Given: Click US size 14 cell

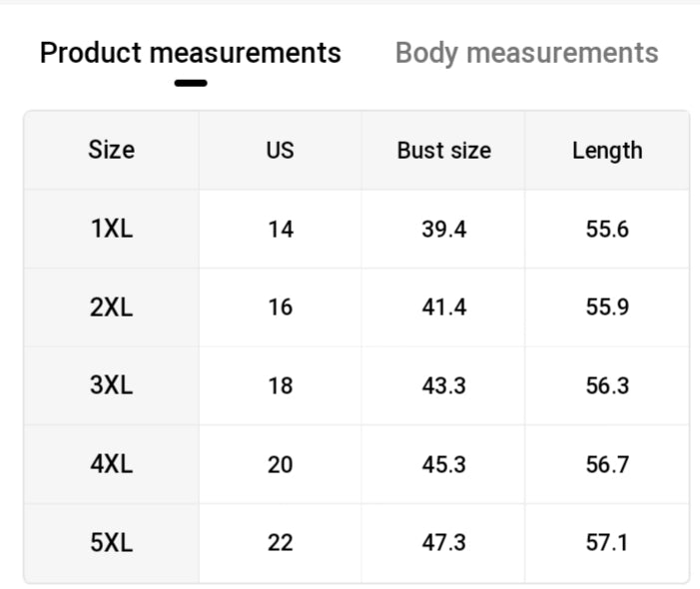Looking at the screenshot, I should click(x=281, y=230).
